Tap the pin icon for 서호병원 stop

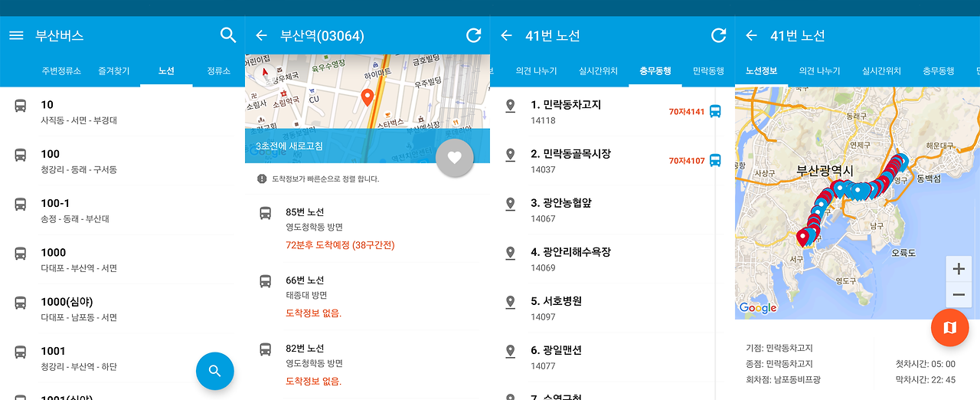511,302
